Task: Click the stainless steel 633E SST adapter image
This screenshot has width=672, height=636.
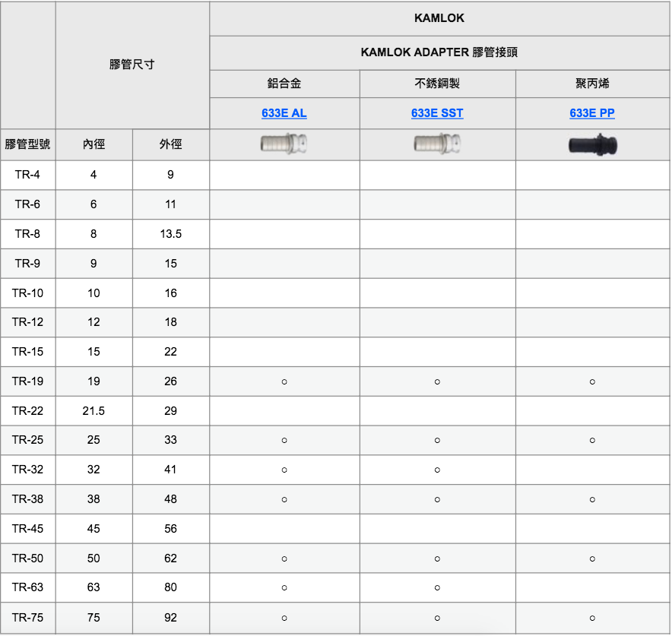Action: point(437,144)
